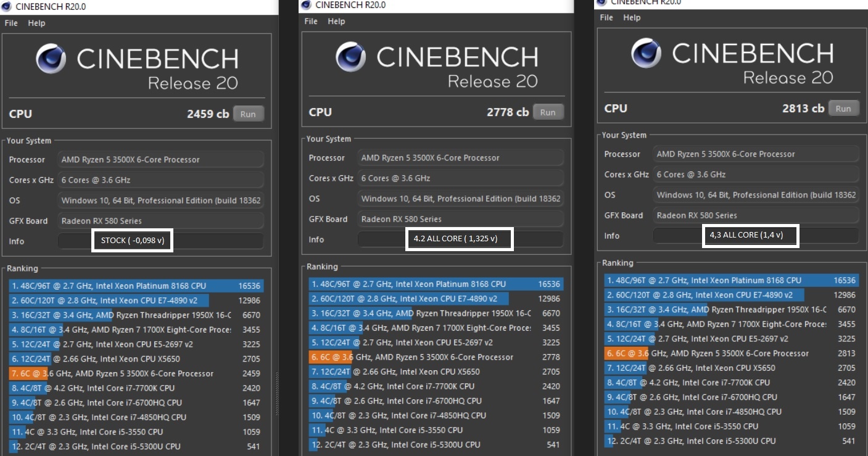This screenshot has width=868, height=456.
Task: Select the Core i7-7700K ranking row in the 2778 cb window
Action: pyautogui.click(x=436, y=386)
